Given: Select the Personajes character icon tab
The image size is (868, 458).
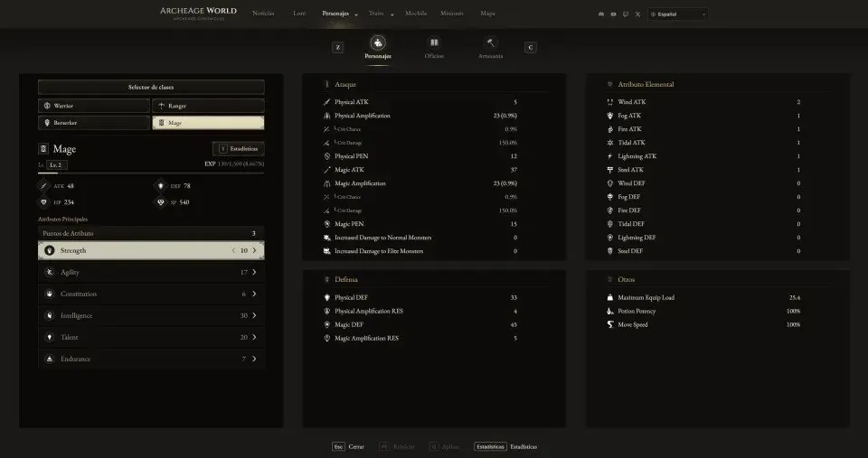Looking at the screenshot, I should pyautogui.click(x=378, y=42).
